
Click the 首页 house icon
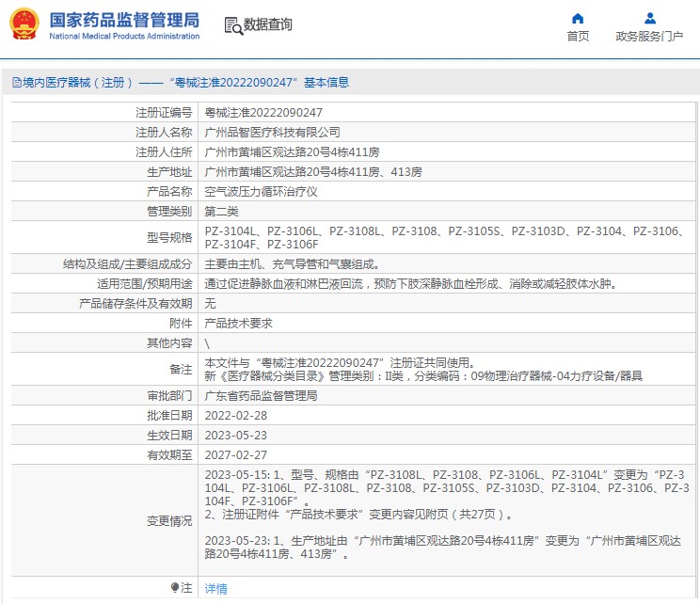tap(578, 18)
